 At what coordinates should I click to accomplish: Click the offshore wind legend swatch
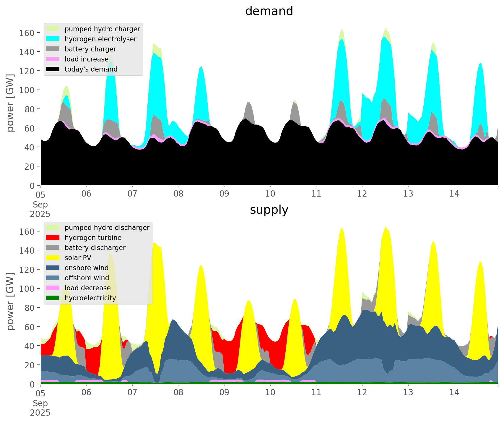[x=53, y=278]
